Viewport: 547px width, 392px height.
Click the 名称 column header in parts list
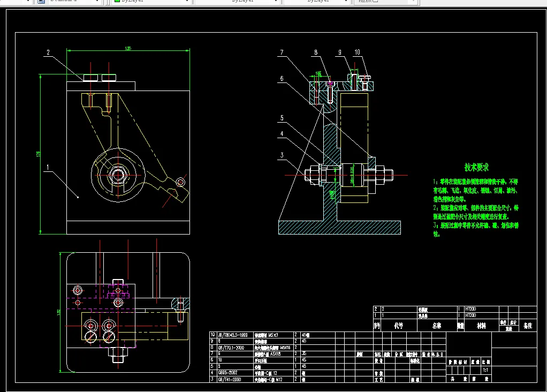[436, 325]
